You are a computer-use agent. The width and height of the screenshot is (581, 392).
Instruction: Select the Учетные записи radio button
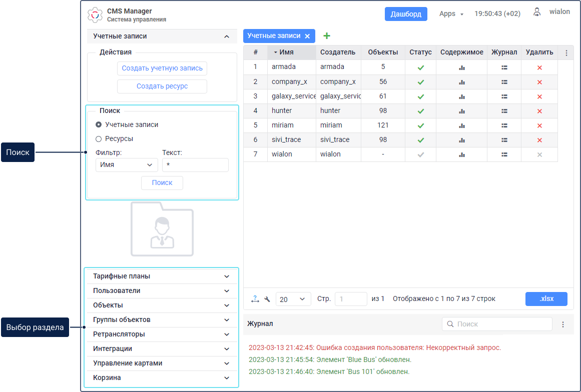(99, 124)
